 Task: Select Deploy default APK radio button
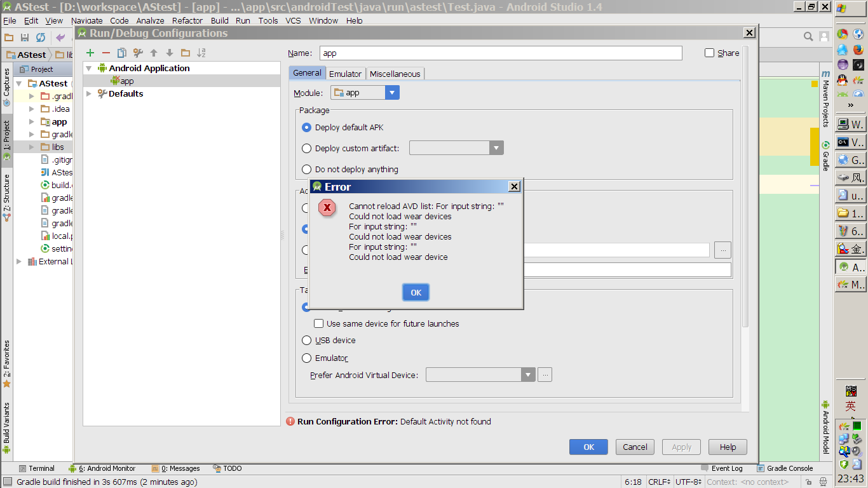tap(307, 127)
